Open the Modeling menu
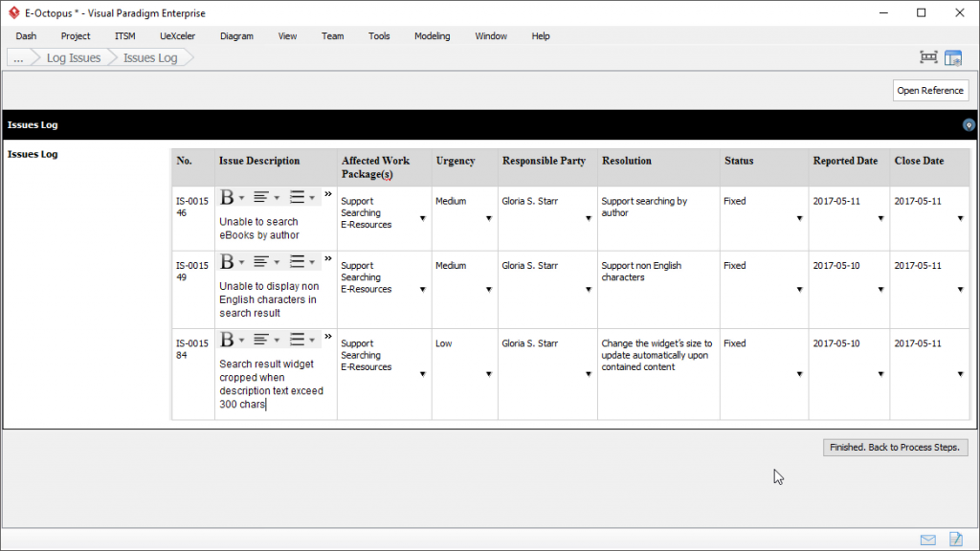This screenshot has width=980, height=551. coord(432,35)
